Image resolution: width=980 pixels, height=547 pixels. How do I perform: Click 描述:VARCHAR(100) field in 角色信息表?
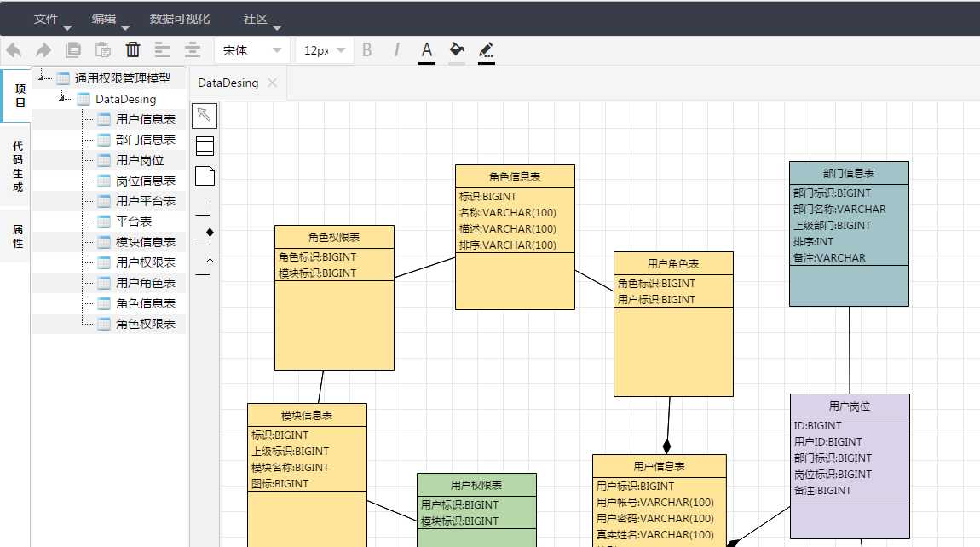508,229
